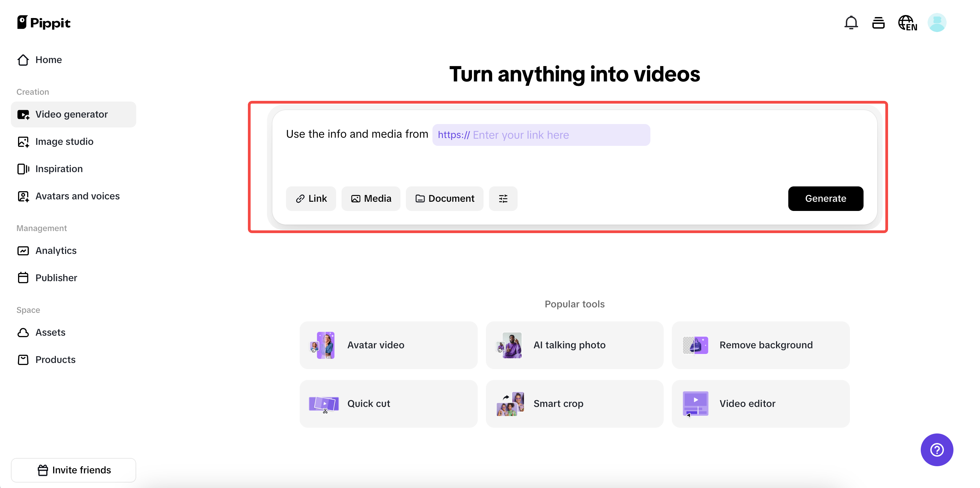Image resolution: width=980 pixels, height=488 pixels.
Task: Open the Inspiration sidebar icon
Action: pyautogui.click(x=23, y=169)
